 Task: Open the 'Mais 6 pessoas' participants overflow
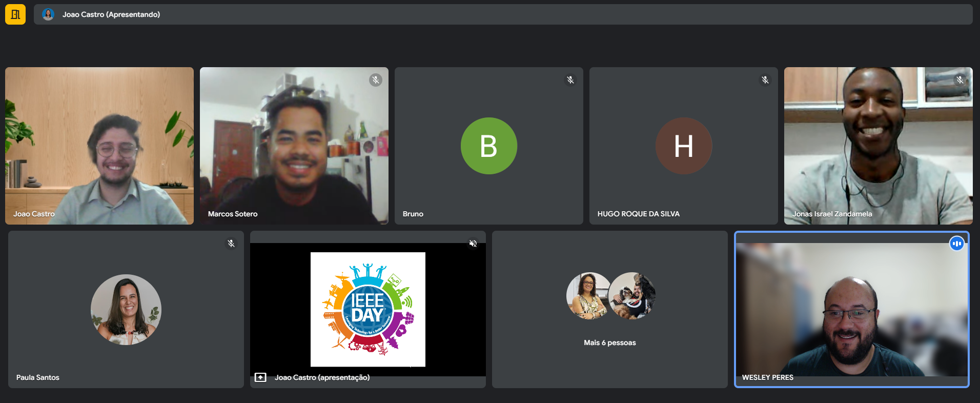[x=610, y=310]
